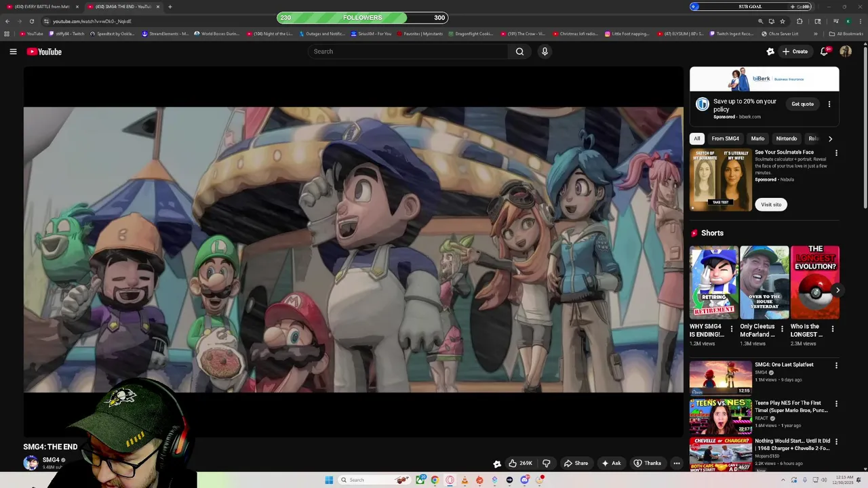Select the Nintendo filter chip
The height and width of the screenshot is (488, 868).
[x=786, y=138]
